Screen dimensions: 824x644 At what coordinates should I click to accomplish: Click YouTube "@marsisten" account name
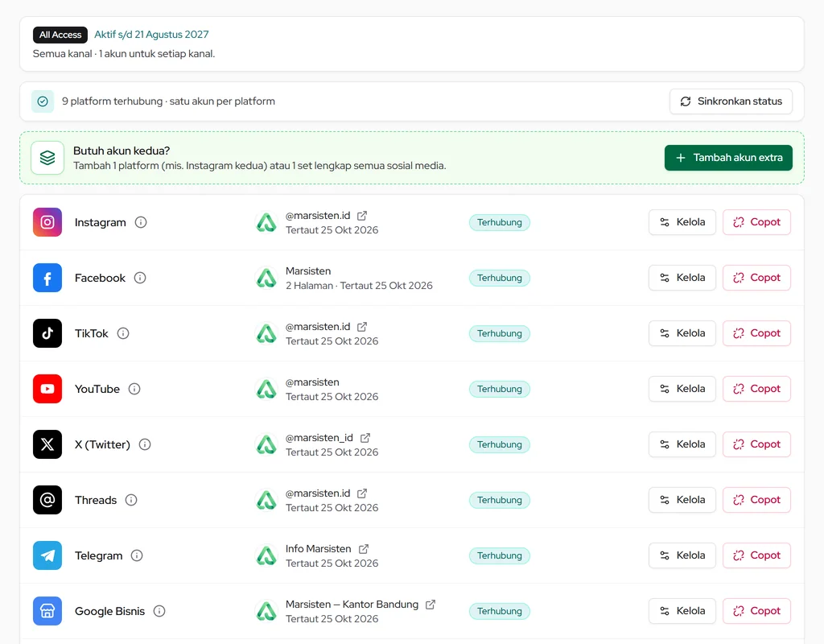pyautogui.click(x=312, y=382)
